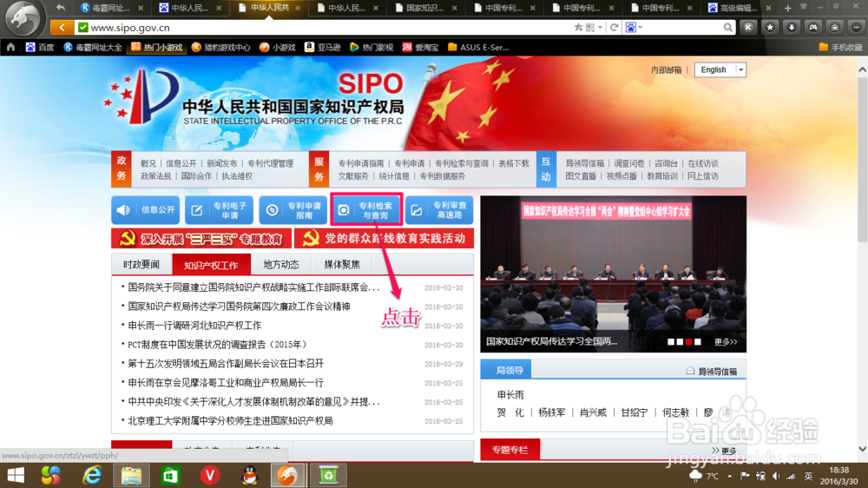Image resolution: width=868 pixels, height=488 pixels.
Task: Open 视频点播 navigation link
Action: coord(621,176)
